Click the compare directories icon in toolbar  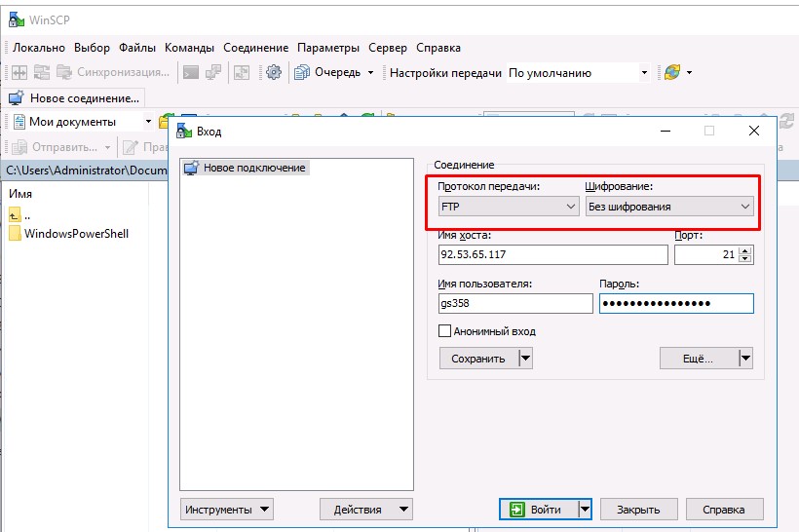pyautogui.click(x=19, y=72)
